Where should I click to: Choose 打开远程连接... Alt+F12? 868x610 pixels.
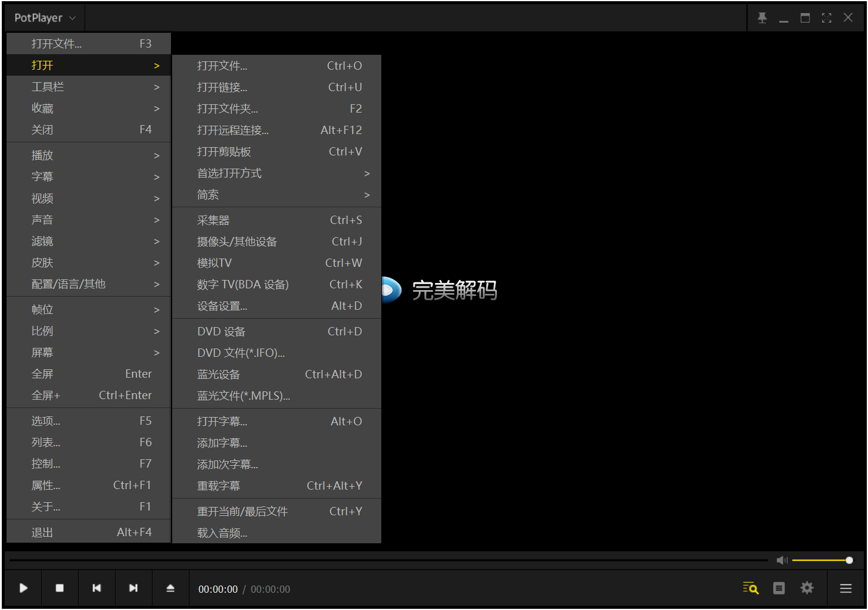(276, 130)
